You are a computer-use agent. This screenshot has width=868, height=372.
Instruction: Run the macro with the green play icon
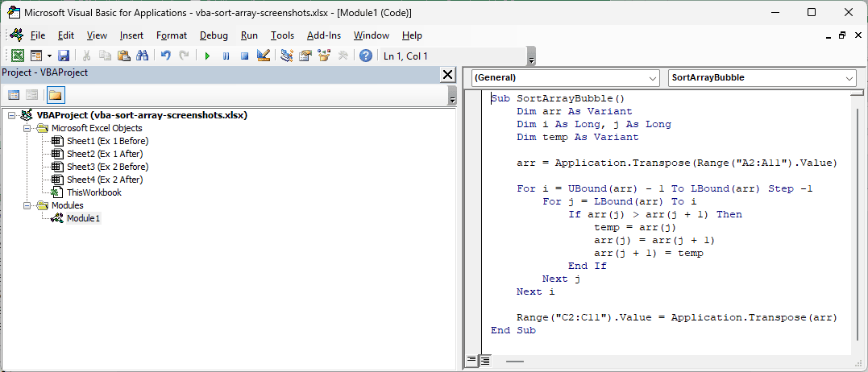(x=208, y=56)
